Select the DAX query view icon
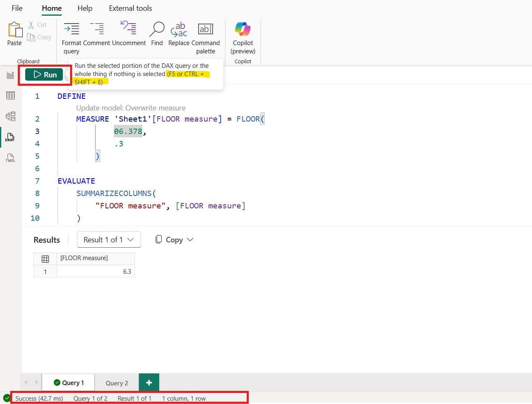Screen dimensions: 532x404 pos(10,137)
